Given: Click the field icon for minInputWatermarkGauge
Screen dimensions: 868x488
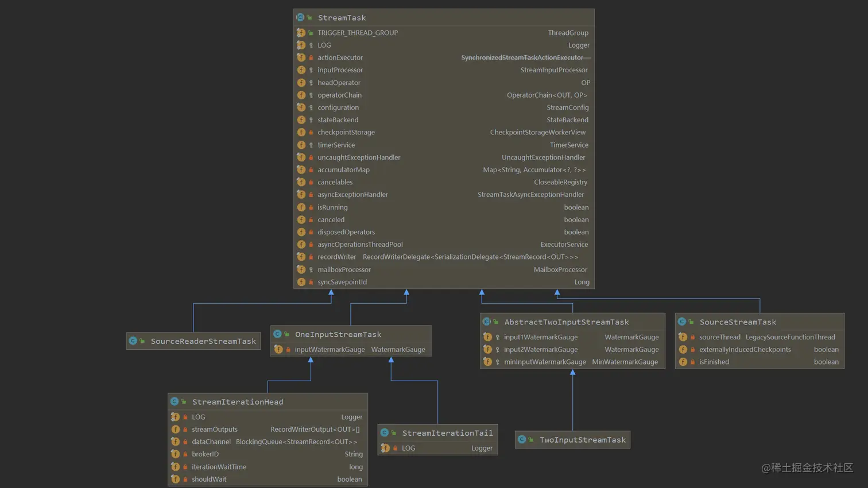Looking at the screenshot, I should click(x=487, y=362).
